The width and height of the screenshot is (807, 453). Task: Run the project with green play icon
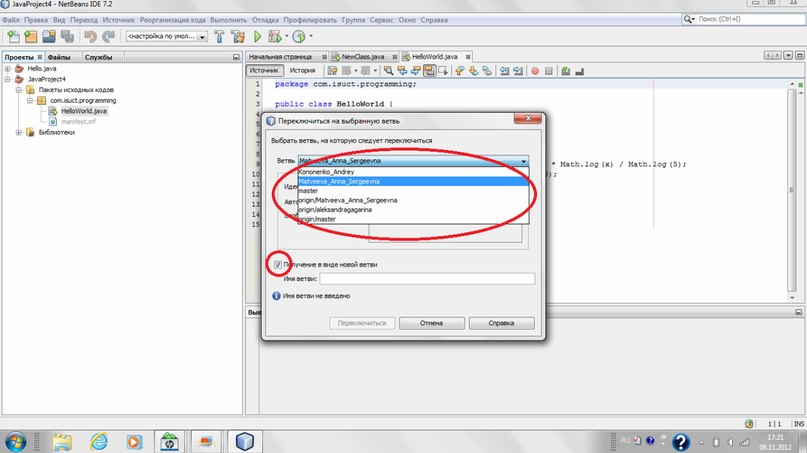pyautogui.click(x=257, y=37)
